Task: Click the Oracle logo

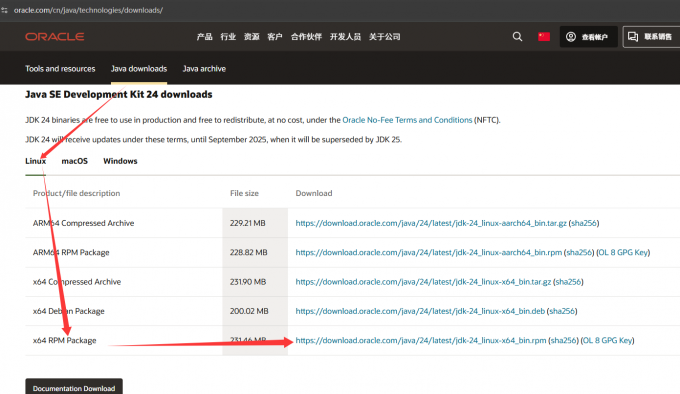Action: pos(55,37)
